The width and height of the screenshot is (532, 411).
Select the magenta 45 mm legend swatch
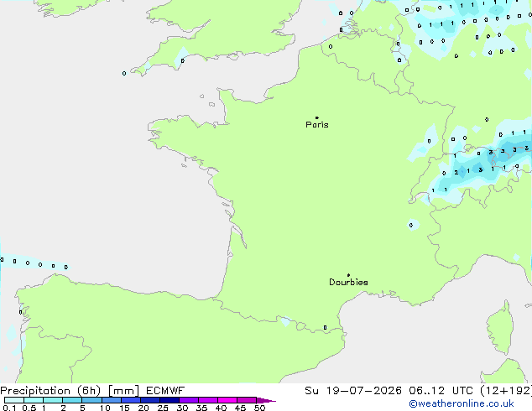coord(247,400)
